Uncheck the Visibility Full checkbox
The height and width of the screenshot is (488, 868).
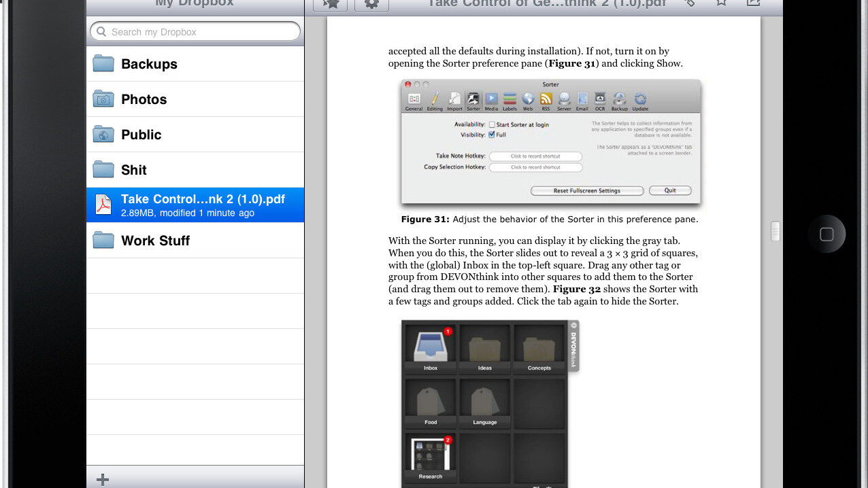click(x=492, y=135)
